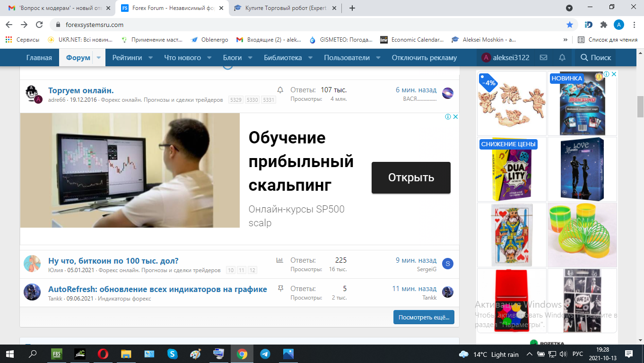644x363 pixels.
Task: Open the Блоги navigation item
Action: (232, 58)
